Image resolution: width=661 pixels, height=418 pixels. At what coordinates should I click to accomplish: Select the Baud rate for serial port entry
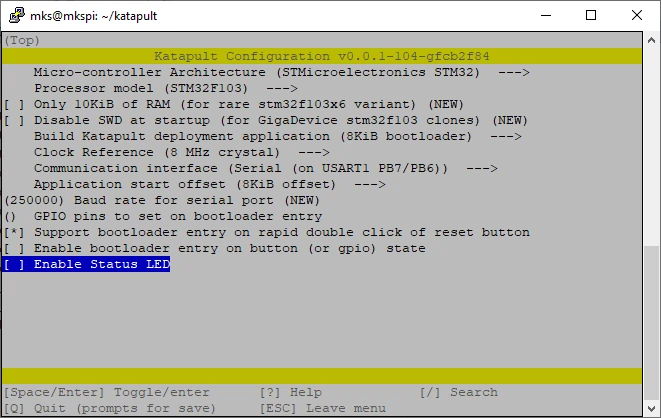(x=162, y=201)
